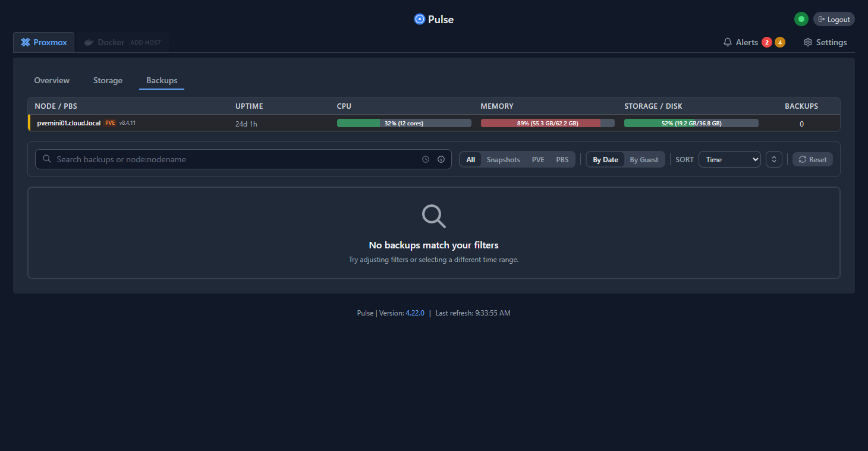Click the clock icon in the search bar
This screenshot has height=451, width=868.
(425, 159)
